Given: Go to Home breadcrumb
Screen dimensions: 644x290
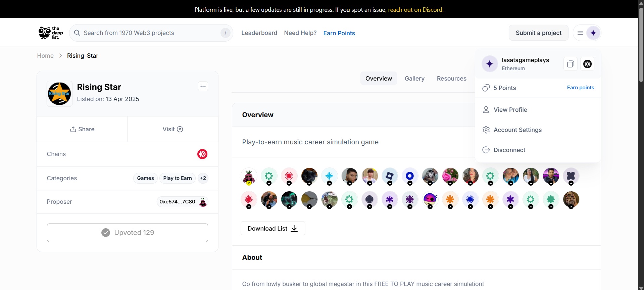Looking at the screenshot, I should coord(45,56).
